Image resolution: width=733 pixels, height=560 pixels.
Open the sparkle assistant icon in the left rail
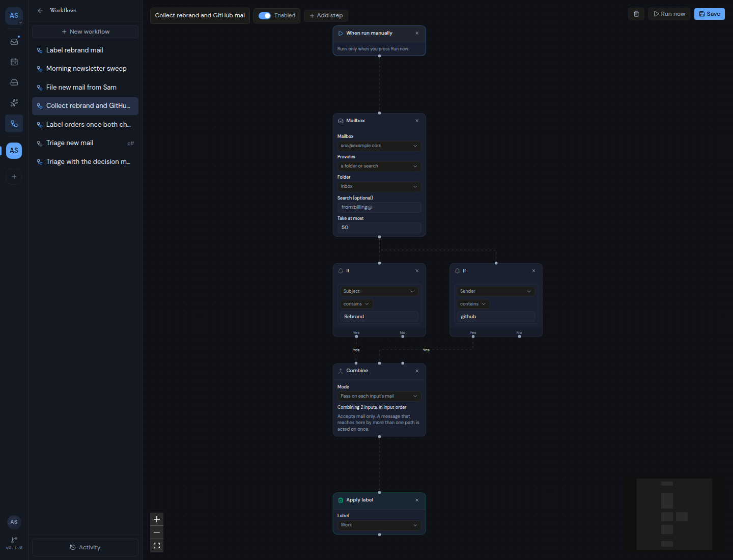(14, 103)
